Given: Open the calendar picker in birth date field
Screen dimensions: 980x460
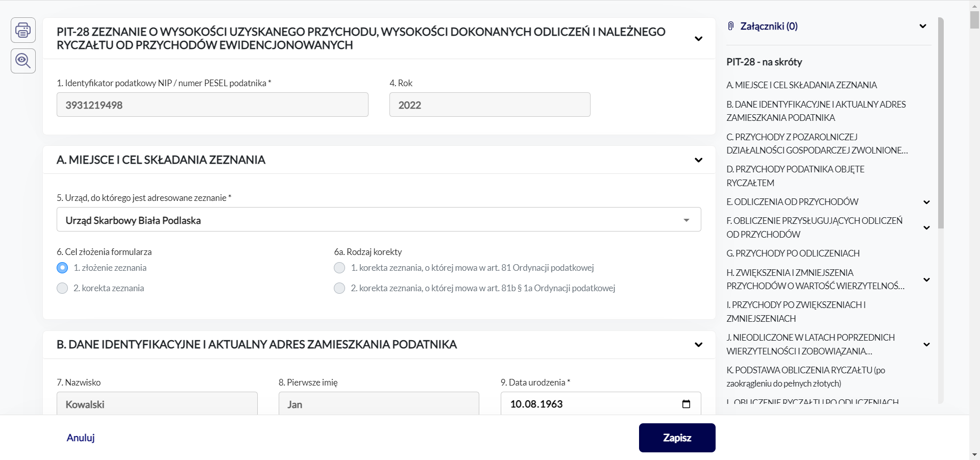Looking at the screenshot, I should [x=686, y=404].
